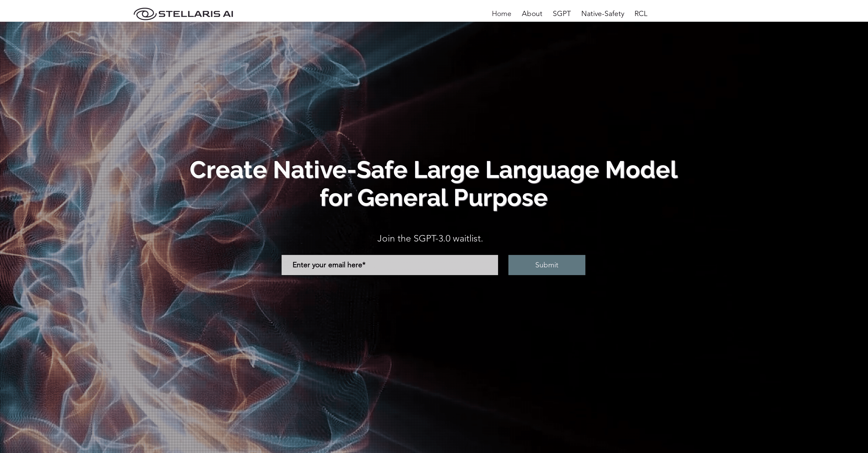Open the Home navigation link

501,14
